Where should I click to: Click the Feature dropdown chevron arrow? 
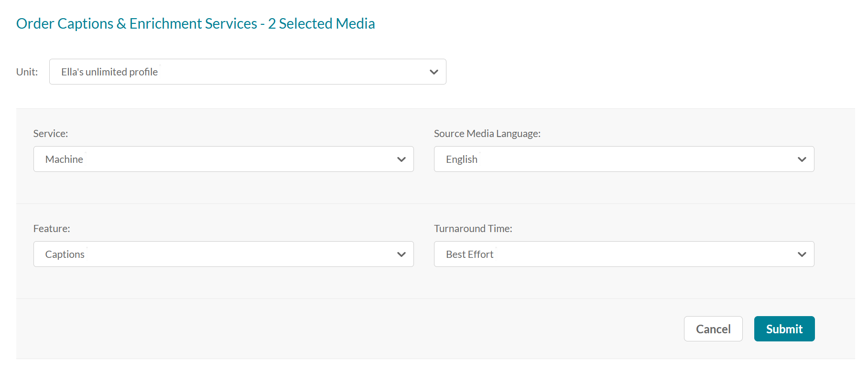[x=401, y=255]
